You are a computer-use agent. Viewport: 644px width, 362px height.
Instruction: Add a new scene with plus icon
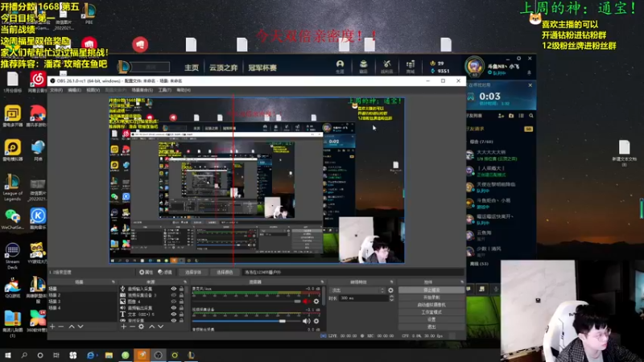[52, 327]
